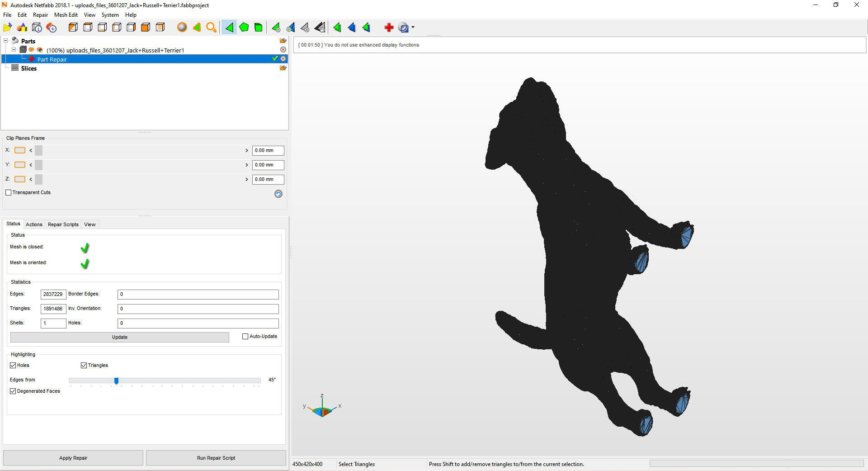
Task: Click the folder icon on Slices row
Action: (283, 68)
